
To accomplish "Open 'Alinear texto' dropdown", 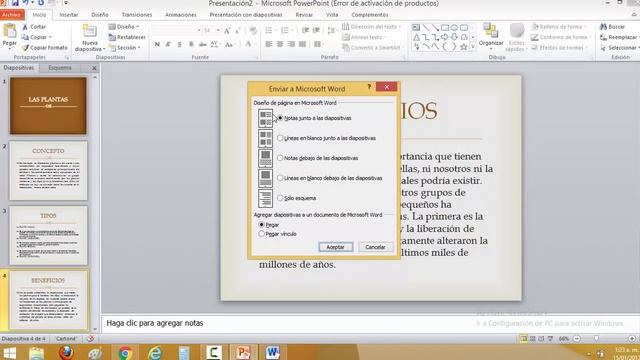I will point(364,37).
